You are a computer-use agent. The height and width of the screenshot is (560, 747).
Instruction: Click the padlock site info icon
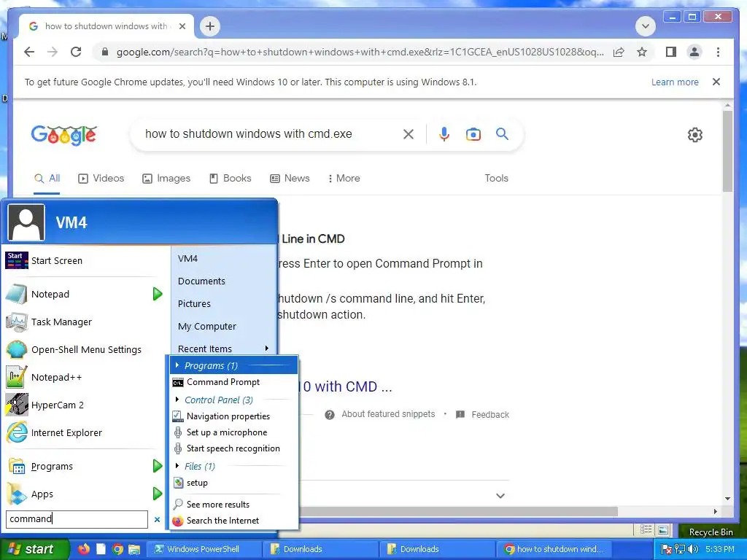(105, 52)
